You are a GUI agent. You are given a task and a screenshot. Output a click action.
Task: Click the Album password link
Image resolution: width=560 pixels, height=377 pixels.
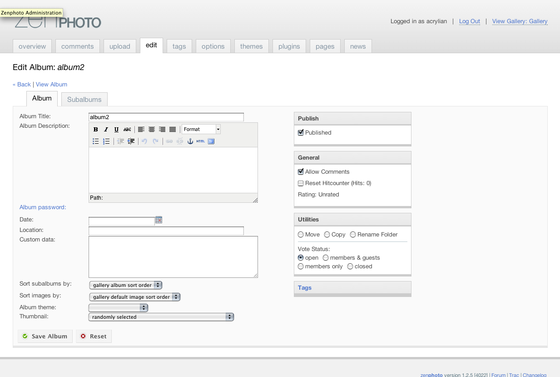click(x=42, y=207)
